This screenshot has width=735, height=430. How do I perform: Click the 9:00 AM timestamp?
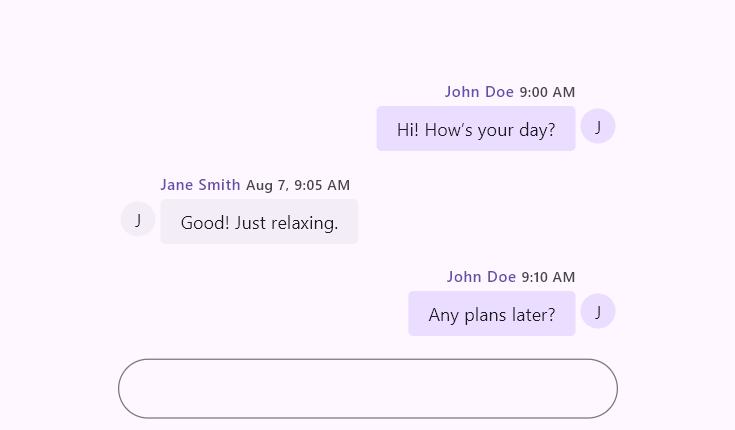tap(547, 92)
